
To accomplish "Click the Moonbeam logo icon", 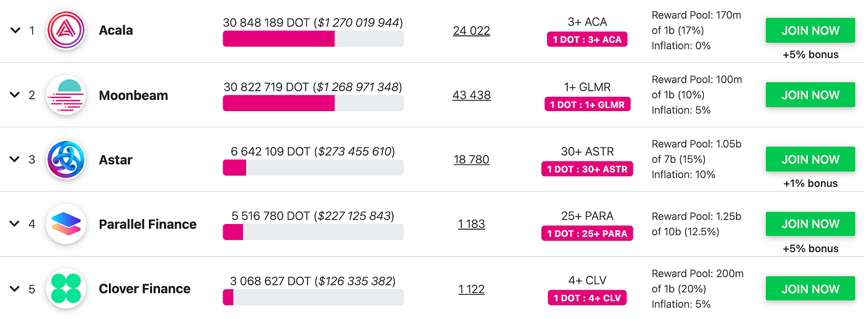I will (x=65, y=95).
